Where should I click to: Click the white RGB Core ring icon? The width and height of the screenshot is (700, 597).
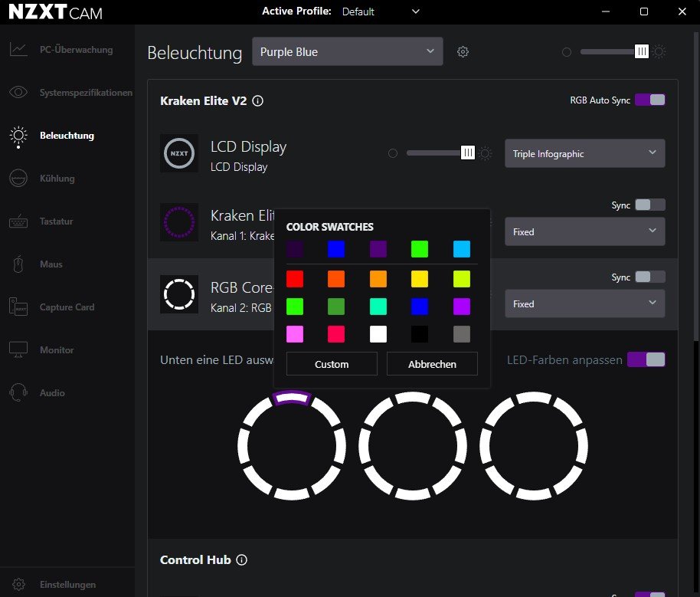179,294
